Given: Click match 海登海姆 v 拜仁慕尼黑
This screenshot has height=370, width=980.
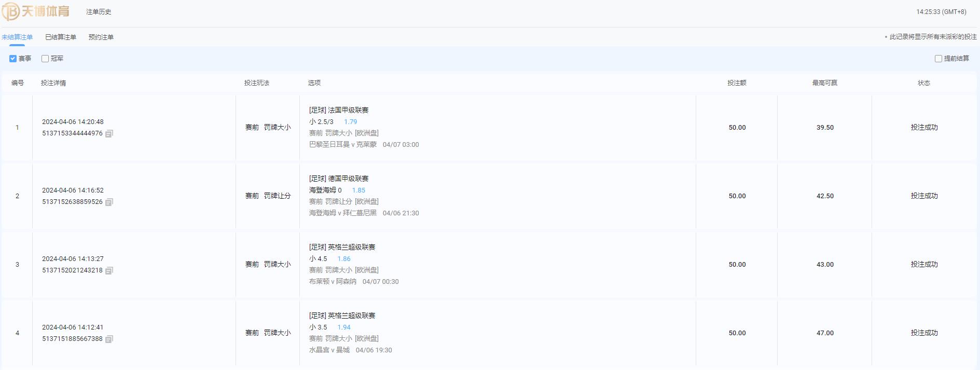Looking at the screenshot, I should (x=343, y=213).
